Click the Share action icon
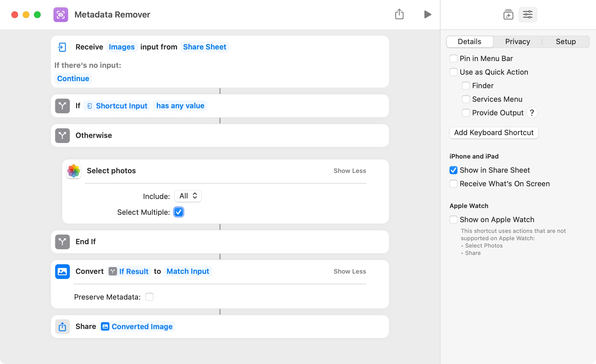 [62, 326]
